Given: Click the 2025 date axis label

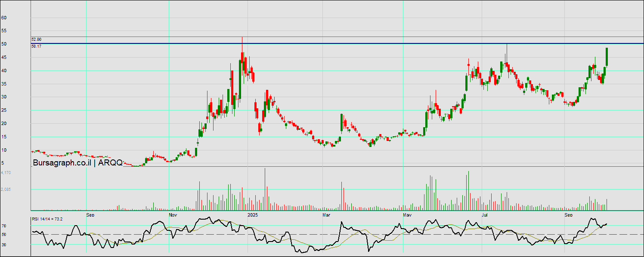Looking at the screenshot, I should point(253,214).
